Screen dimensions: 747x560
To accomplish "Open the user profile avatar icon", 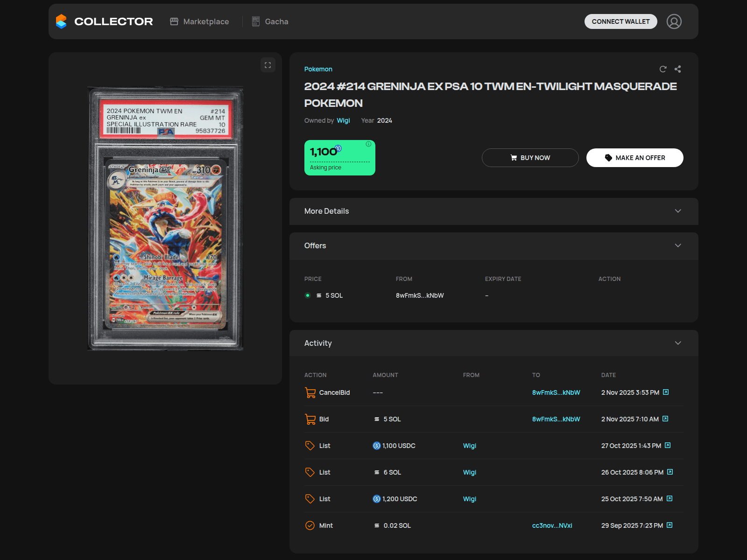I will 674,21.
